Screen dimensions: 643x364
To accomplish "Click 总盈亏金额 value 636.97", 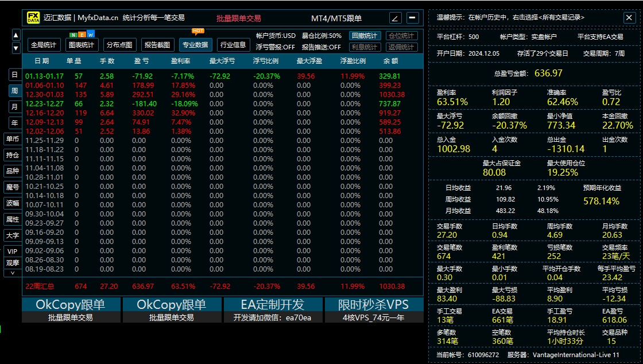I will [x=548, y=73].
